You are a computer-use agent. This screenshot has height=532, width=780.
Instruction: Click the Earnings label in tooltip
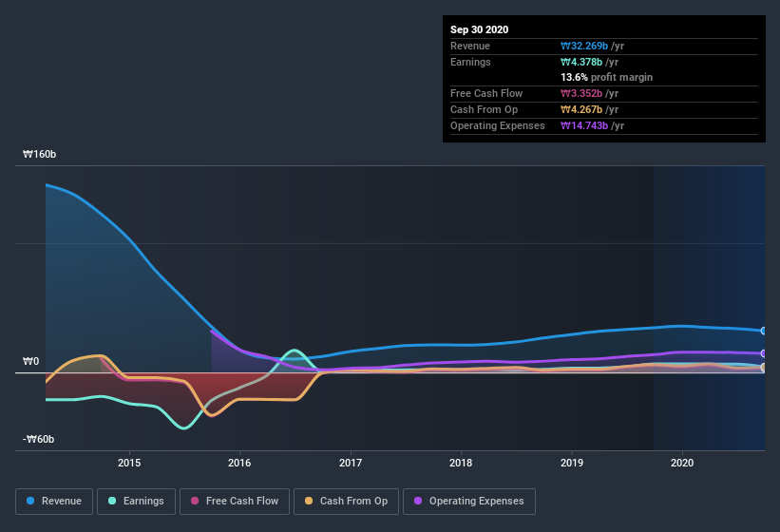pyautogui.click(x=470, y=62)
